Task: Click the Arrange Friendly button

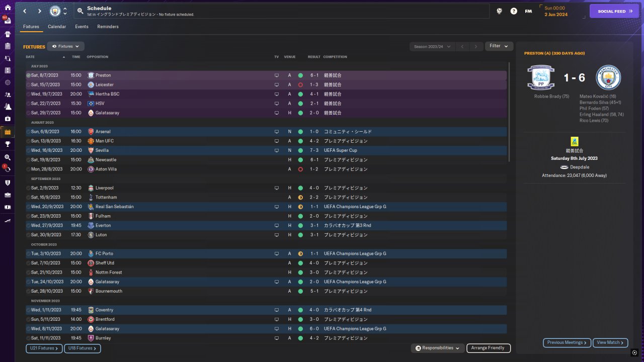Action: [x=489, y=348]
